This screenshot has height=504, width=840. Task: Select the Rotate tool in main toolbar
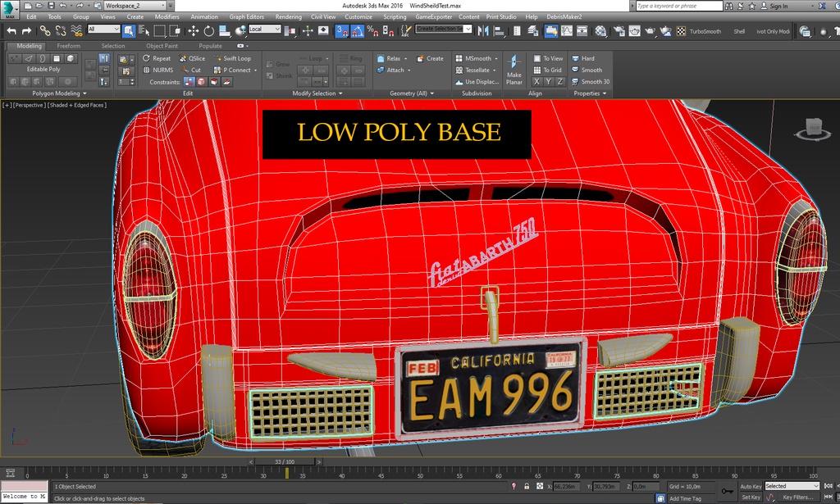pyautogui.click(x=209, y=31)
